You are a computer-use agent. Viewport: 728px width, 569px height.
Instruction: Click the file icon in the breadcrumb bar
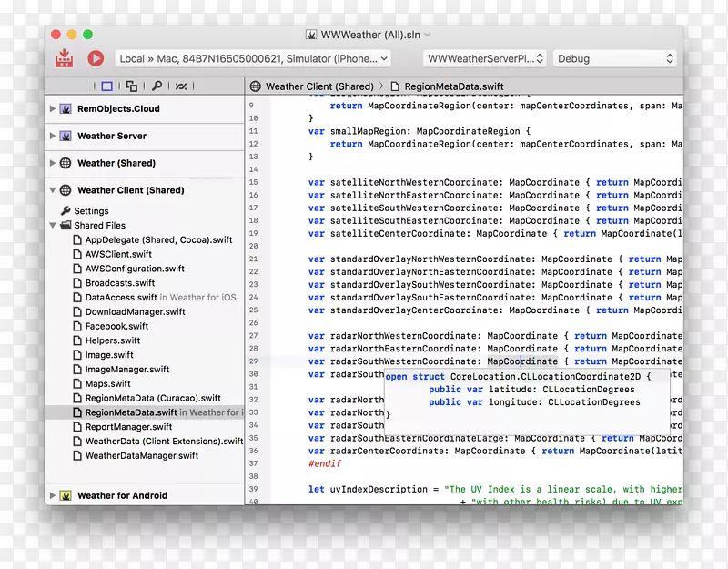click(x=395, y=86)
